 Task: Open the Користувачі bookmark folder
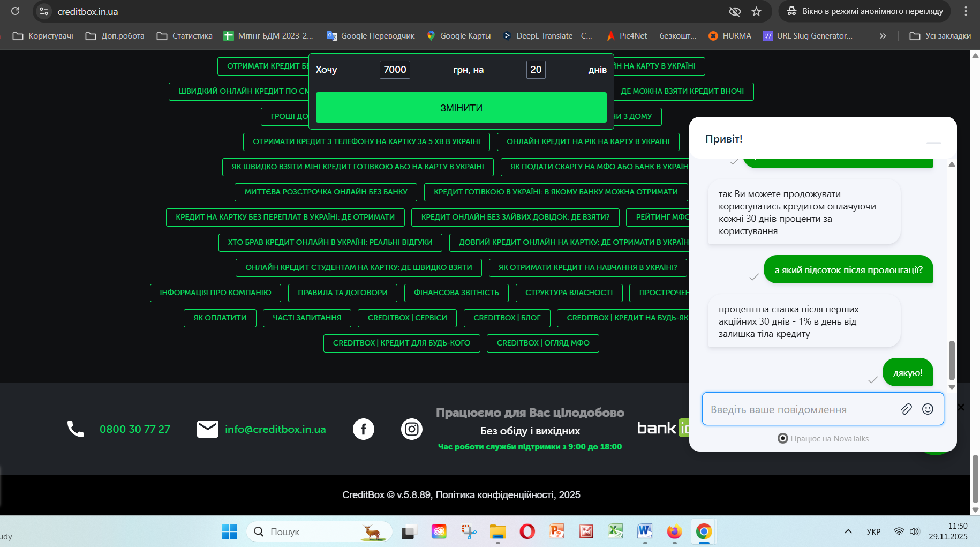[43, 36]
